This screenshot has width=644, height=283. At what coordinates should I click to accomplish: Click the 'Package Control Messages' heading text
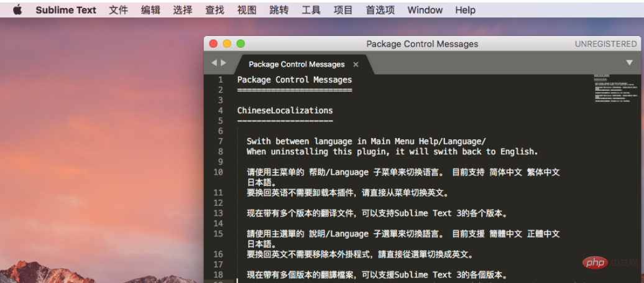pyautogui.click(x=295, y=80)
